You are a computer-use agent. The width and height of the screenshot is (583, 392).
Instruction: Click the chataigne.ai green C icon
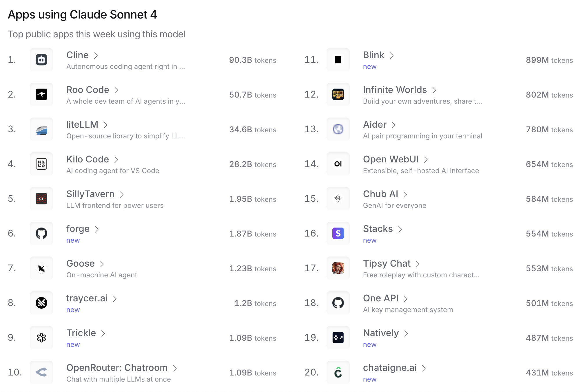click(338, 372)
